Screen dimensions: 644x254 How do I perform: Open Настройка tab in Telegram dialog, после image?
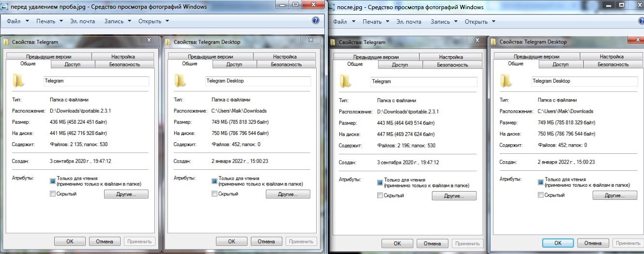tap(450, 57)
